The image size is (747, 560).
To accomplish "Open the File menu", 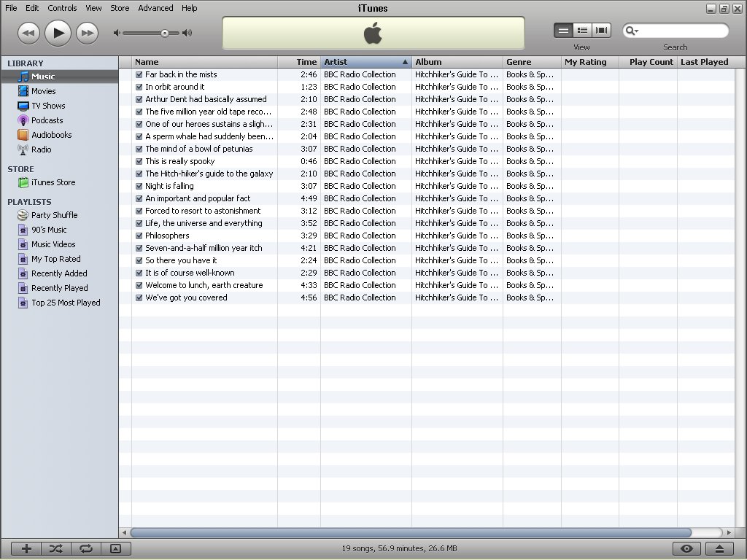I will (11, 8).
